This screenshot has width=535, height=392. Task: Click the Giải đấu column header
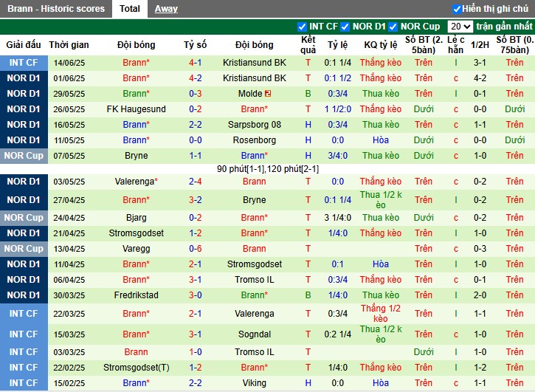point(24,45)
